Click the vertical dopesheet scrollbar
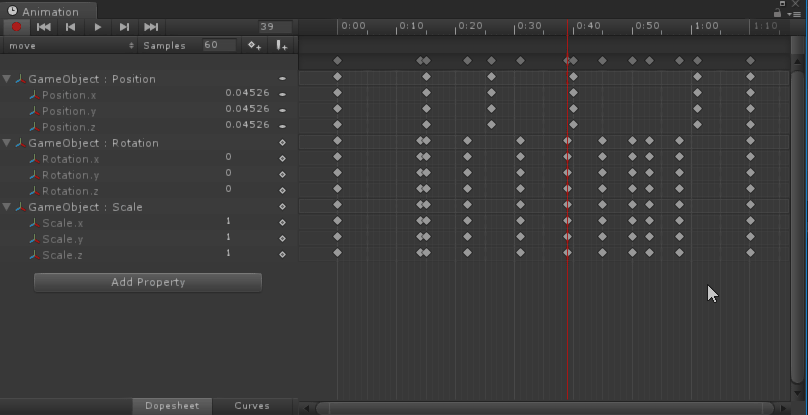Viewport: 808px width, 415px height. click(x=798, y=227)
